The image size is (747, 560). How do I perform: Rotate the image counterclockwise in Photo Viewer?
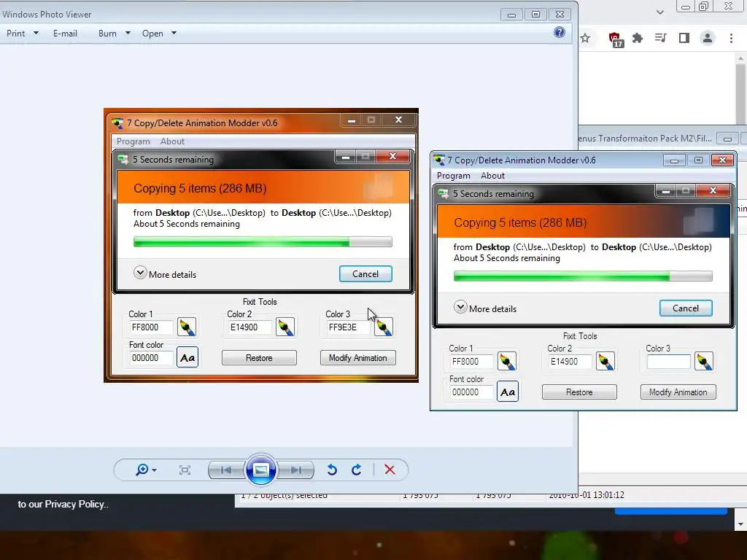click(x=332, y=470)
